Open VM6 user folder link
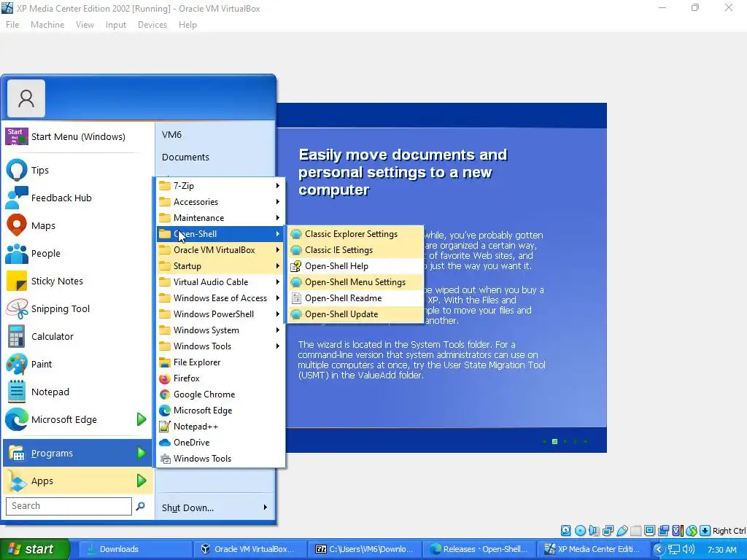 point(171,135)
